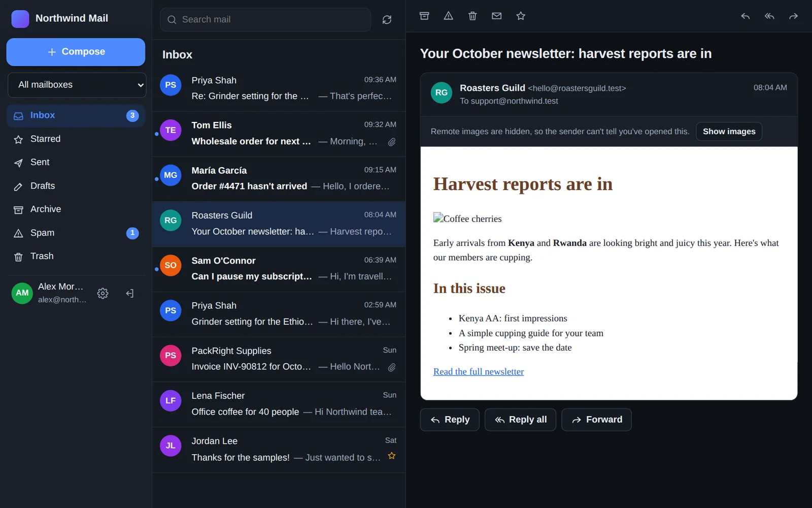Screen dimensions: 812x508
Task: Refresh the mail list
Action: [387, 20]
